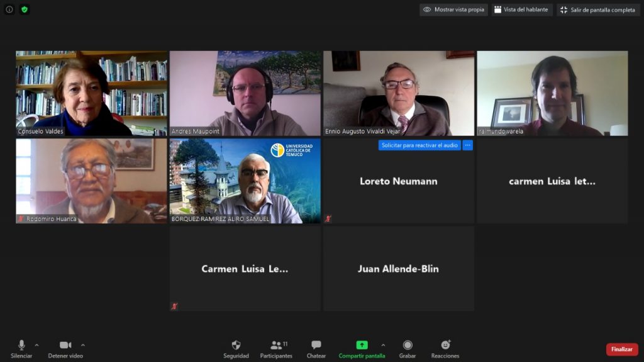Click the red Finalizar button
The width and height of the screenshot is (644, 362).
click(621, 349)
